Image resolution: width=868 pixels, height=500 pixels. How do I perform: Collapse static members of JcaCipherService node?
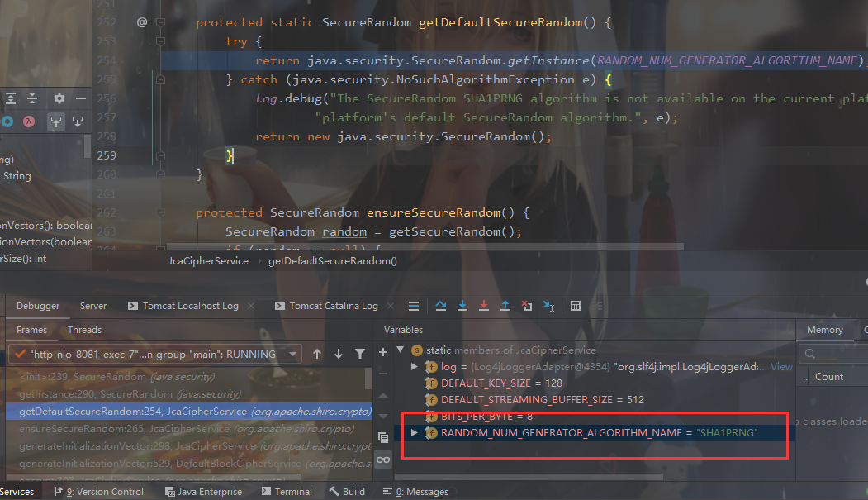pyautogui.click(x=401, y=350)
